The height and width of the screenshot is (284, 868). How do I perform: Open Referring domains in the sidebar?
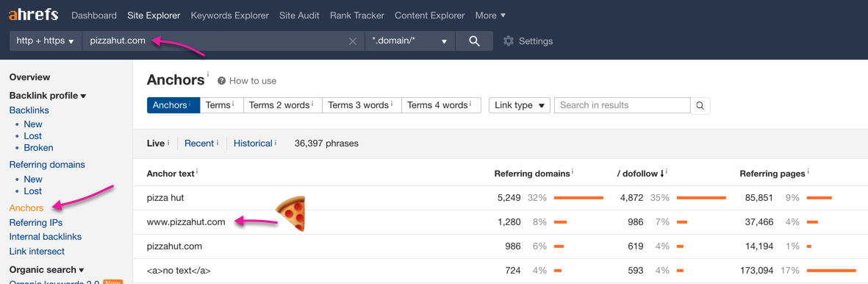point(47,164)
